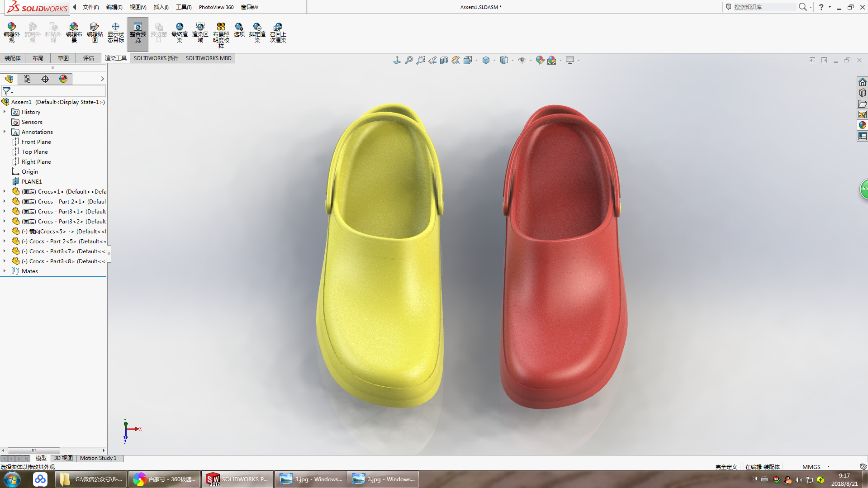Open the Edit Decal (编辑贴图) tool
868x488 pixels.
pyautogui.click(x=95, y=33)
